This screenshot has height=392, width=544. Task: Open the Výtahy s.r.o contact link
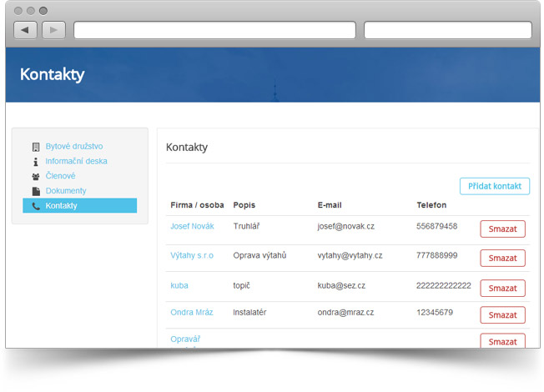(x=192, y=256)
